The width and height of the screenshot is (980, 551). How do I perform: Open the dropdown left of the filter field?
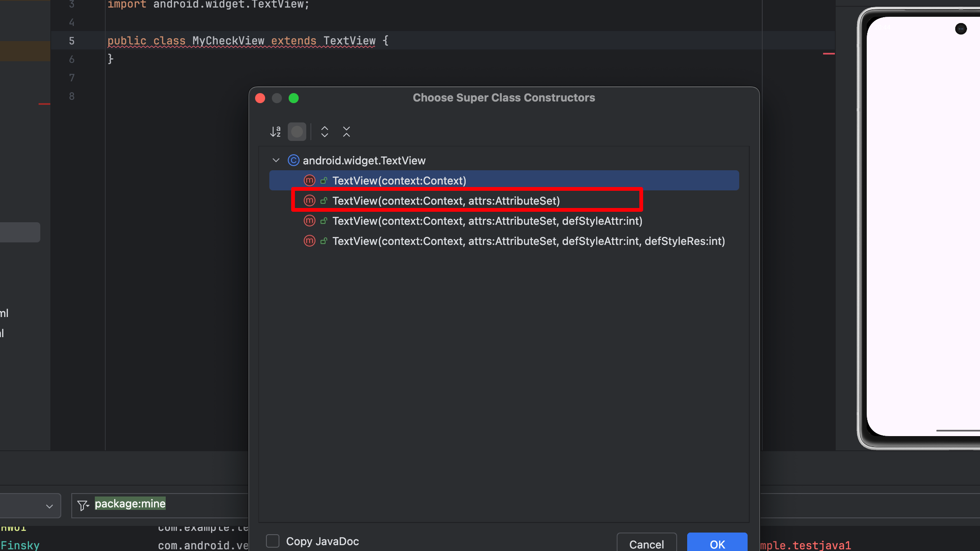pos(49,506)
